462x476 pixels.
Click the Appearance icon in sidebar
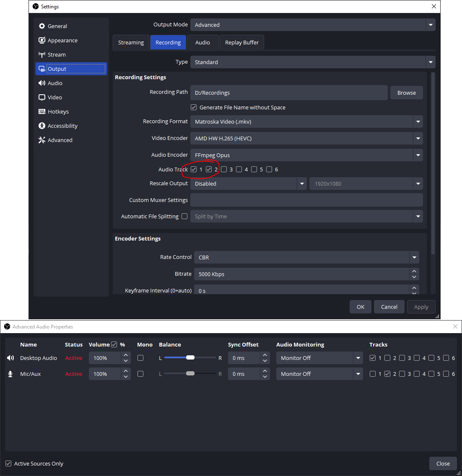[42, 40]
